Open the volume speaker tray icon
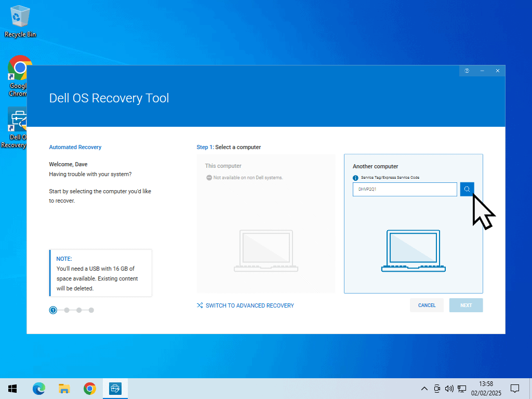 [x=449, y=389]
